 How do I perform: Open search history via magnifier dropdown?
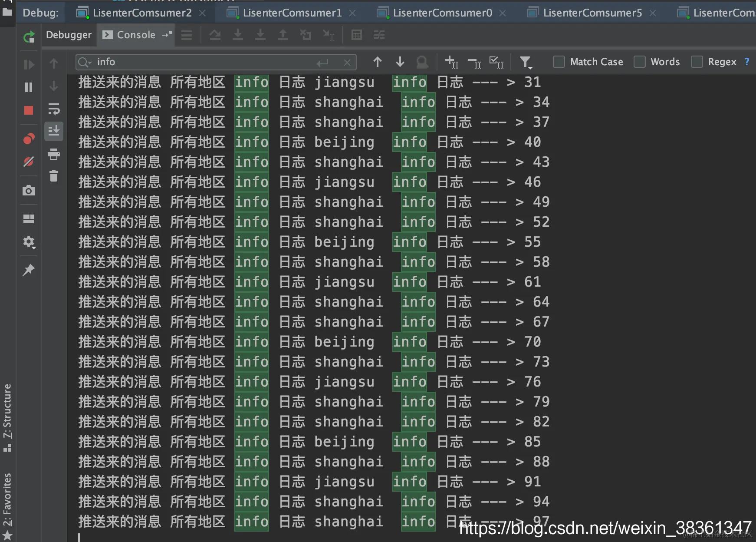click(x=84, y=62)
